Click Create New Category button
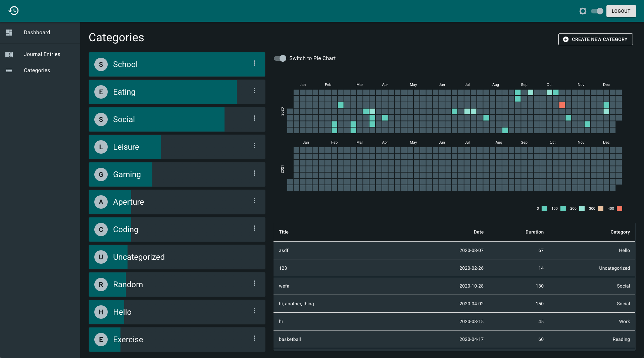The width and height of the screenshot is (644, 358). pyautogui.click(x=595, y=39)
